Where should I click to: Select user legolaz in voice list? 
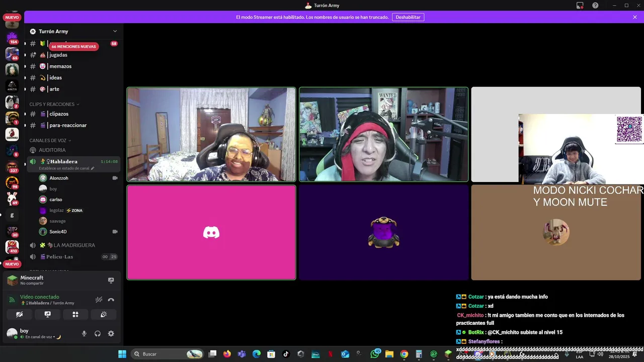point(78,210)
